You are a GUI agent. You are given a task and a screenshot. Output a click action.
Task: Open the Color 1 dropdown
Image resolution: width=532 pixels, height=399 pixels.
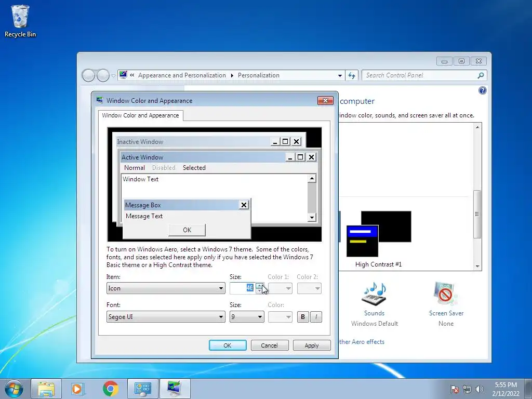[x=280, y=288]
